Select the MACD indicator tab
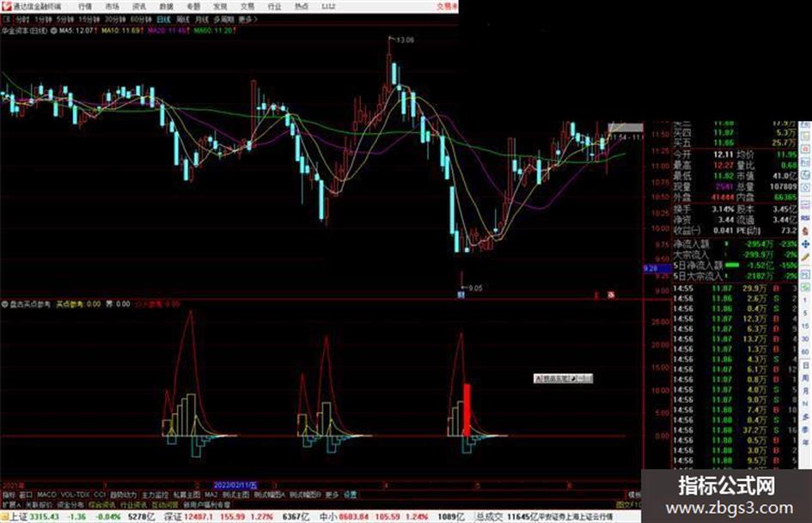This screenshot has width=812, height=523. pyautogui.click(x=46, y=495)
